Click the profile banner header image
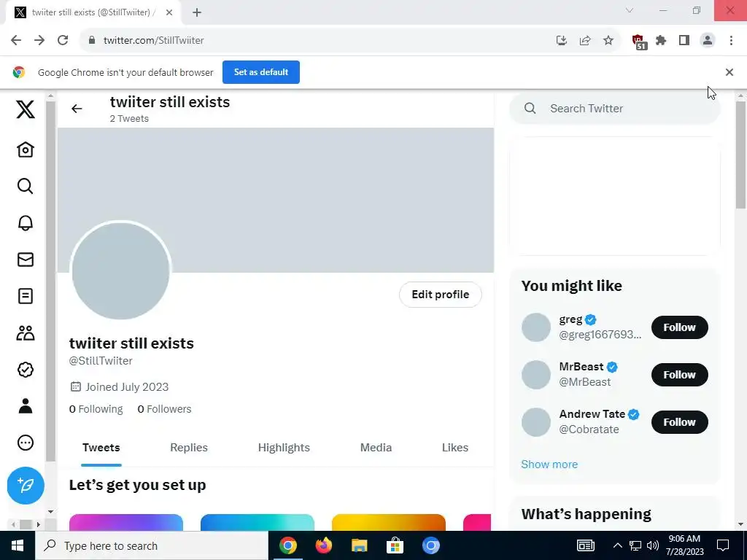 pos(275,200)
